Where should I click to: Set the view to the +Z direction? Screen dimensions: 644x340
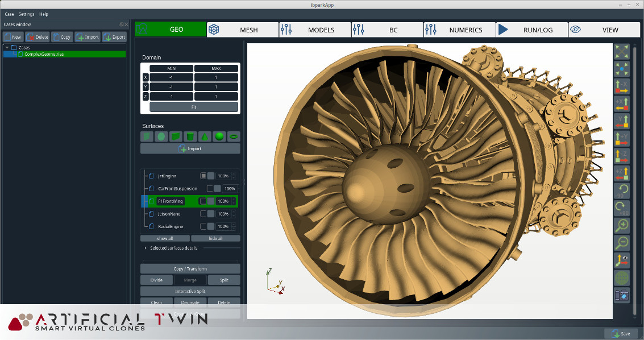622,174
